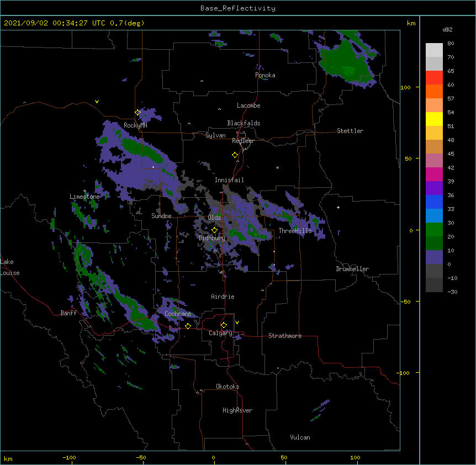Select the Okotoks label
Screen dimensions: 476x465
tap(228, 387)
